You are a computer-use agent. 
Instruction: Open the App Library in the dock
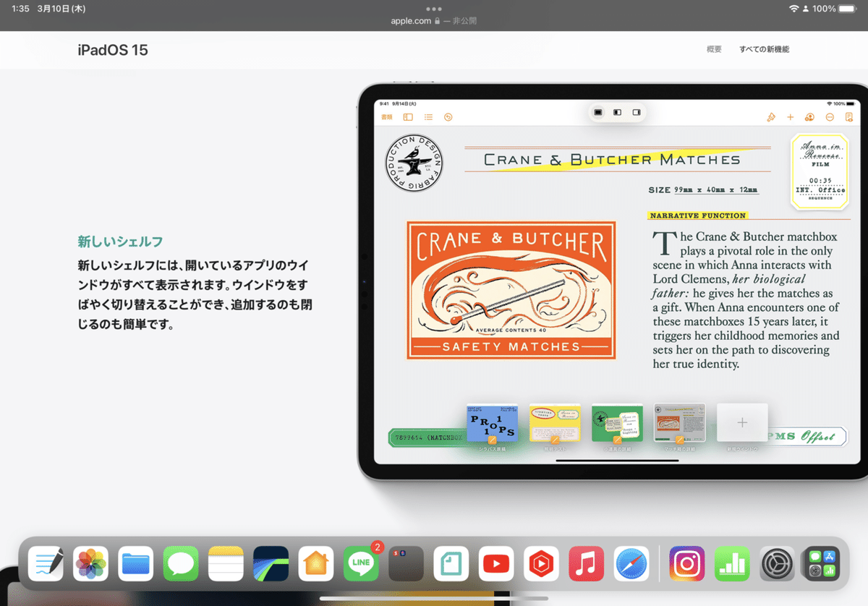click(822, 564)
